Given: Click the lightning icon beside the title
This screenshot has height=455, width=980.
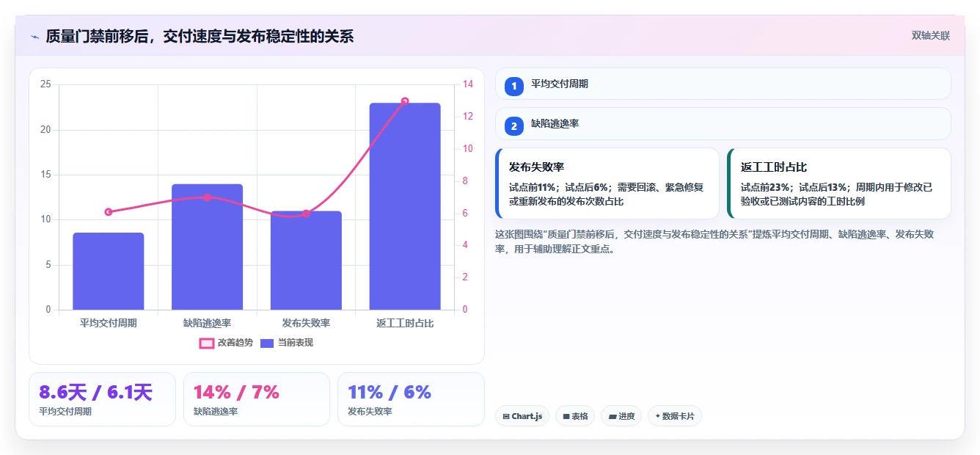Looking at the screenshot, I should coord(34,37).
